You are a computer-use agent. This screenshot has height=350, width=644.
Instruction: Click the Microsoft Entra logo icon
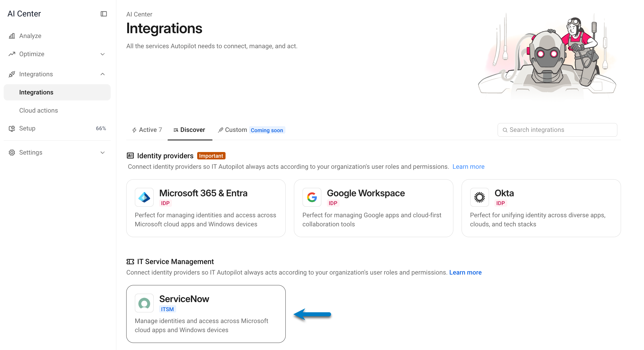click(x=144, y=197)
